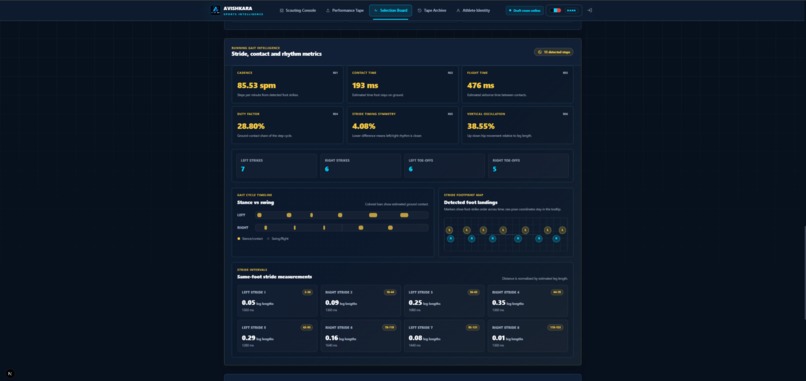Image resolution: width=806 pixels, height=381 pixels.
Task: Click the Left Toe-Offs count 6
Action: point(411,169)
